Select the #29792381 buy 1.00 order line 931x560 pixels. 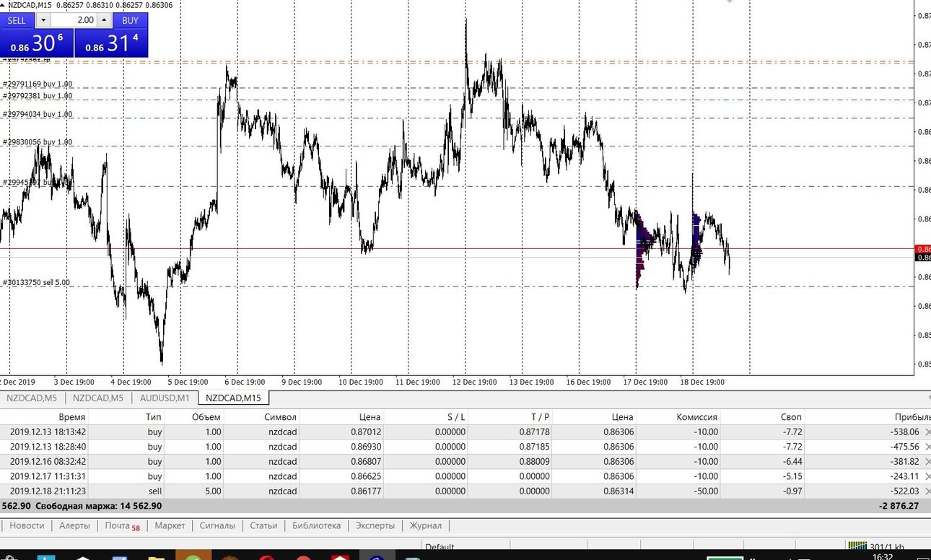click(38, 96)
